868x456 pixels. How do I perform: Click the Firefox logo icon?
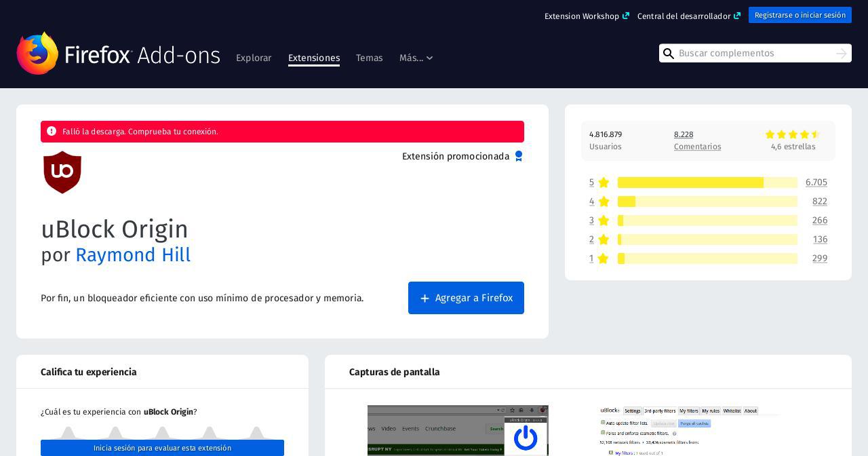(37, 53)
